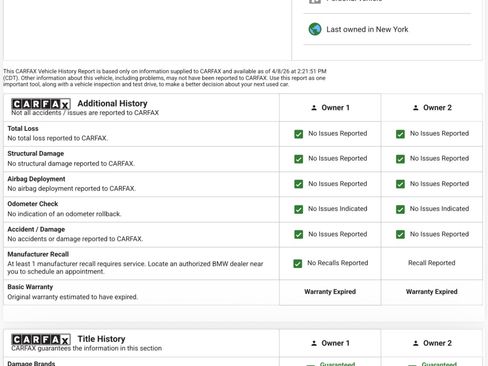Click 'No total loss reported to CARFAX' description
This screenshot has width=488, height=366.
57,138
